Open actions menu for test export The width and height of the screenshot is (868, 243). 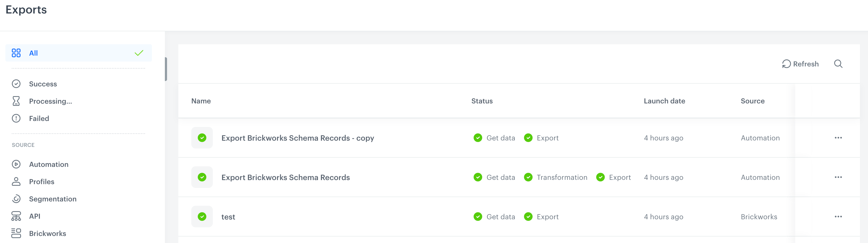point(839,216)
